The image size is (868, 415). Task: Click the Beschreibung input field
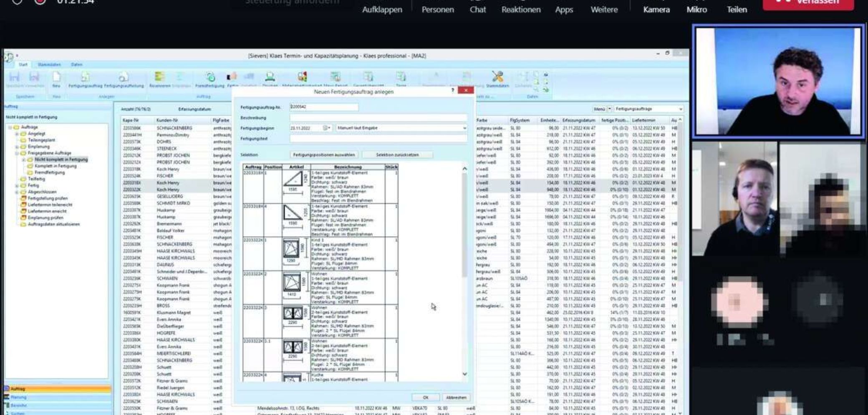tap(378, 118)
